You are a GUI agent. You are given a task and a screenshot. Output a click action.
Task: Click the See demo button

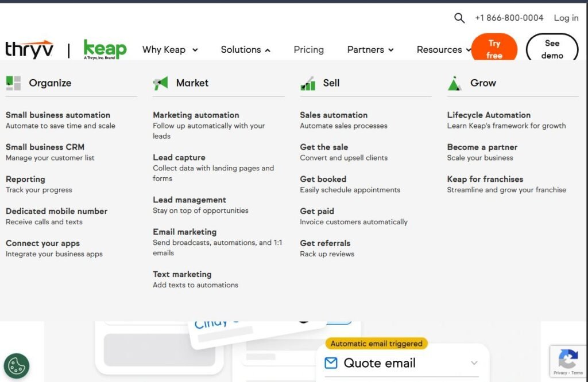552,49
